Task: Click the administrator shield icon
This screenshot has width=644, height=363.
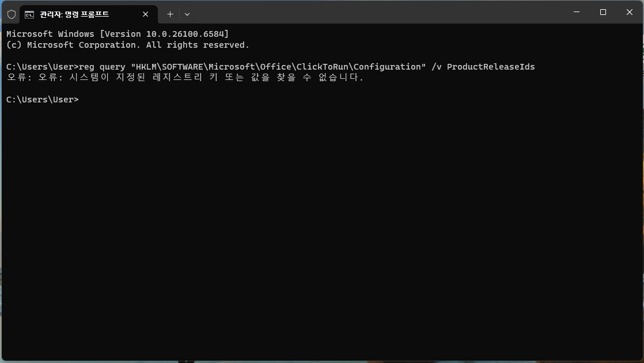Action: click(x=12, y=14)
